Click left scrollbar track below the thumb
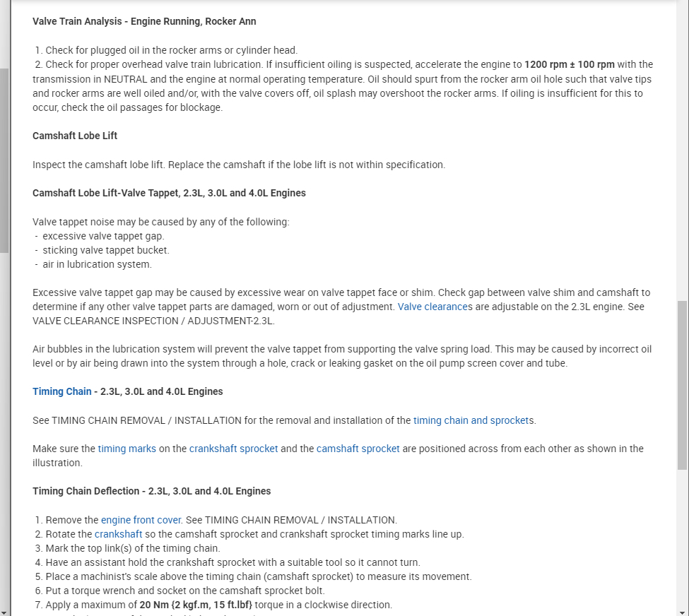The height and width of the screenshot is (616, 689). [4, 424]
